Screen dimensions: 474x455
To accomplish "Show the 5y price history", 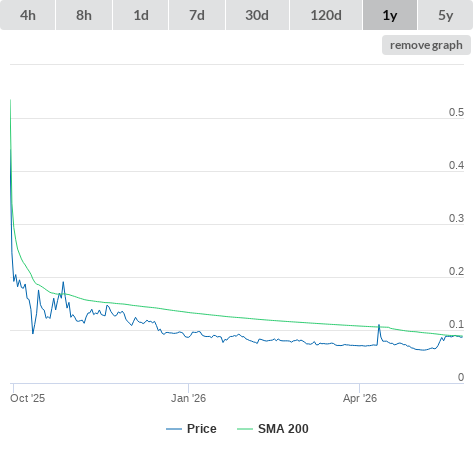I will (x=445, y=15).
